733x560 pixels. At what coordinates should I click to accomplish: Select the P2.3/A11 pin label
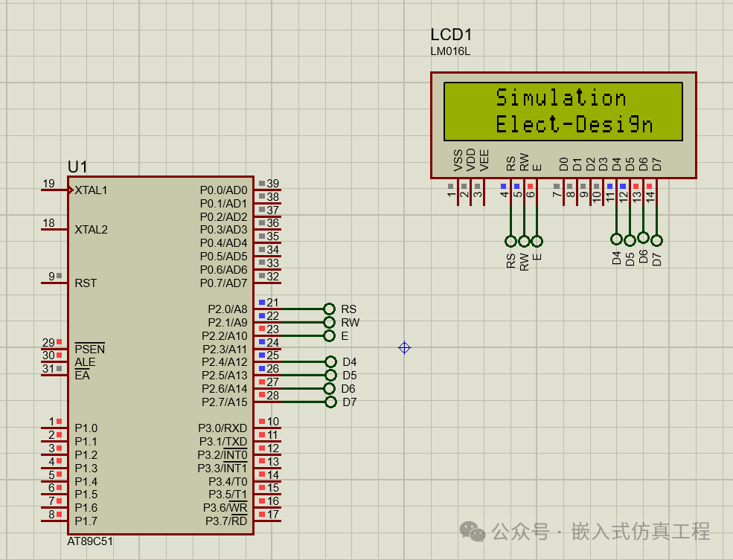[x=225, y=349]
